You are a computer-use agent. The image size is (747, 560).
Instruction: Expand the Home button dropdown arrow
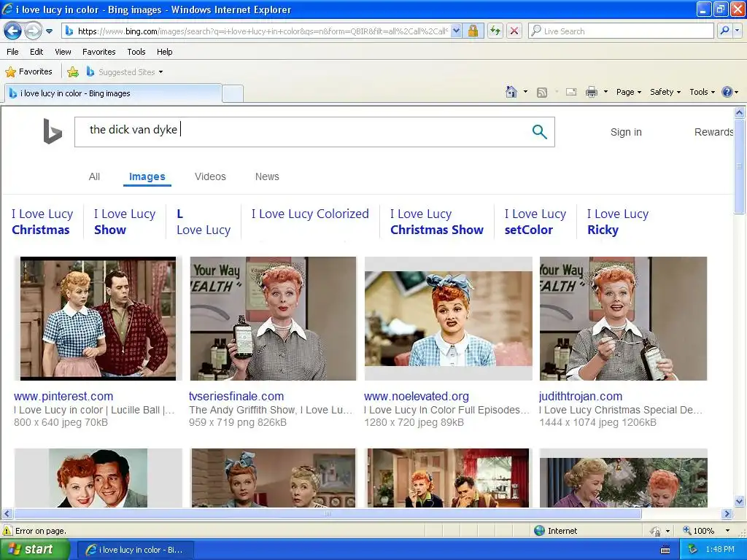(x=525, y=92)
